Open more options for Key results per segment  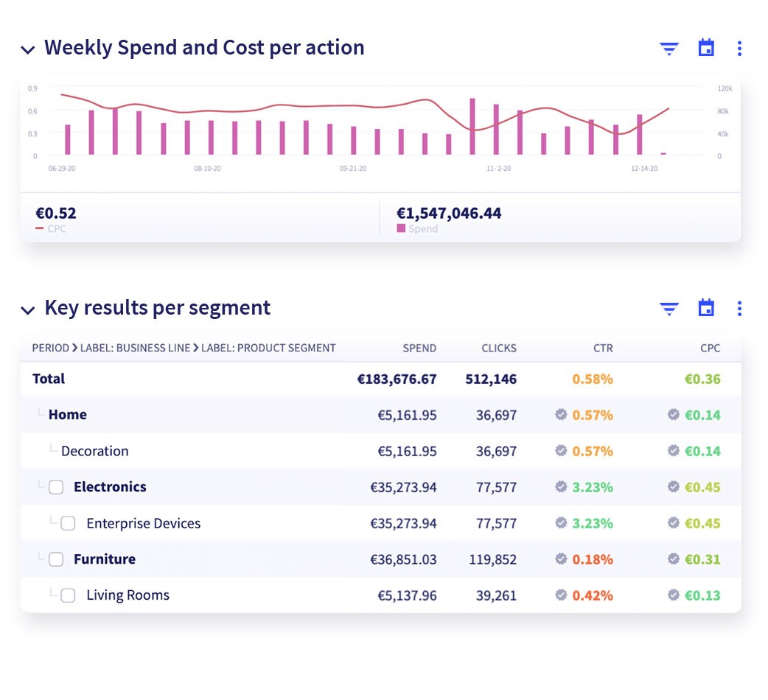[739, 309]
